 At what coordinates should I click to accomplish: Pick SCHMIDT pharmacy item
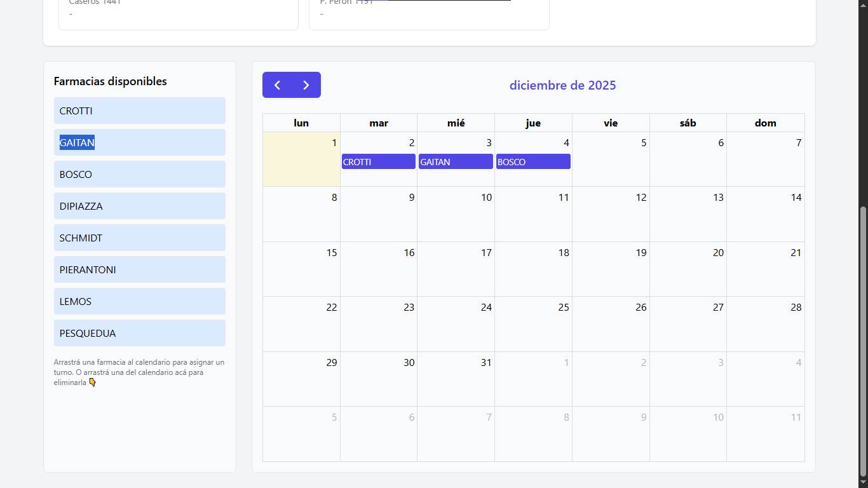139,238
